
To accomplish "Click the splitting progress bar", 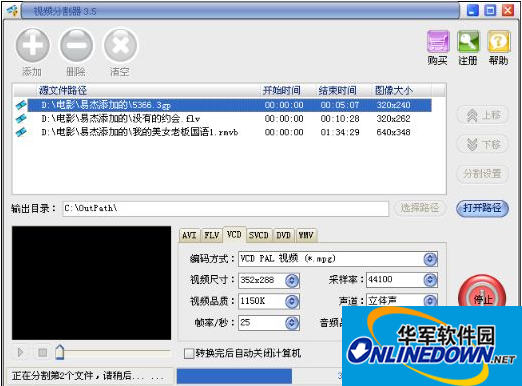I will click(259, 376).
